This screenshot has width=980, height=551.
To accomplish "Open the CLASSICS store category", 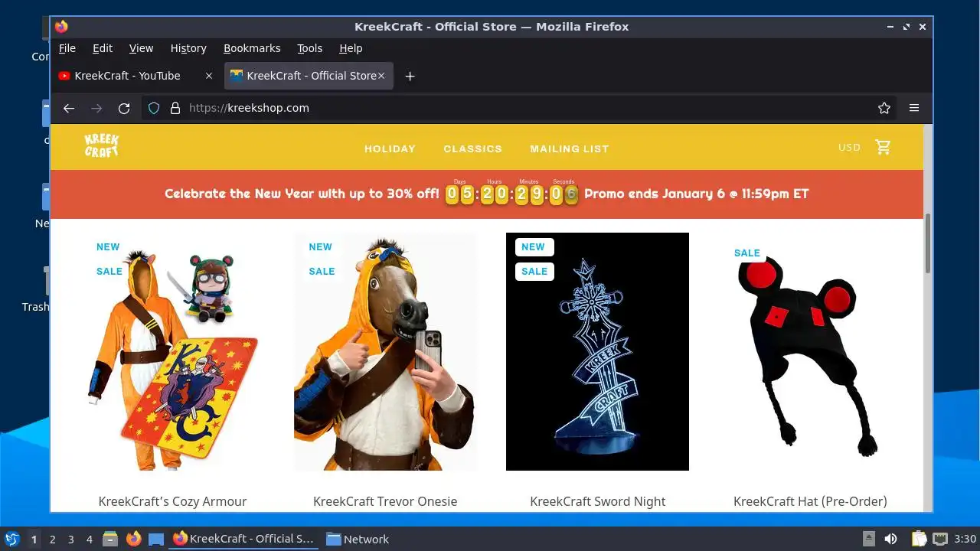I will click(x=472, y=148).
